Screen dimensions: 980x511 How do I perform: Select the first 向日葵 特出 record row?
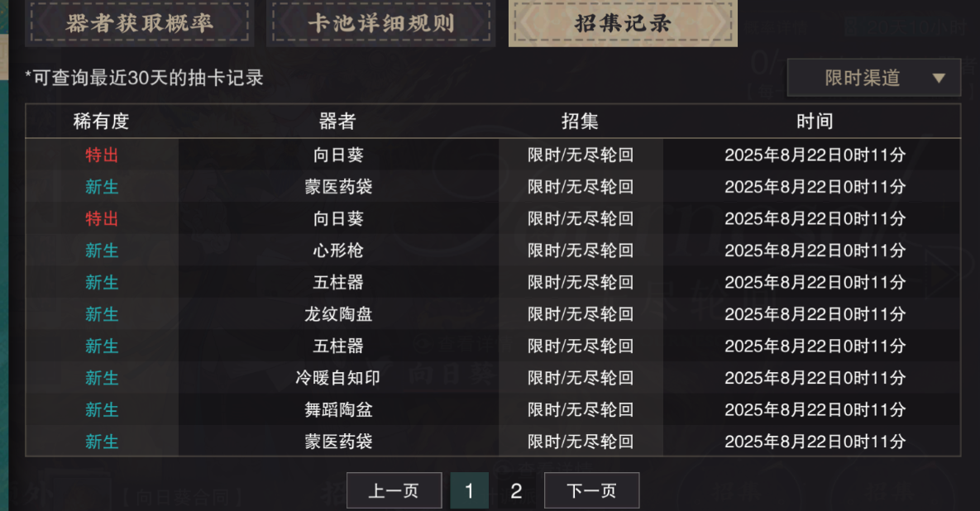(x=493, y=155)
